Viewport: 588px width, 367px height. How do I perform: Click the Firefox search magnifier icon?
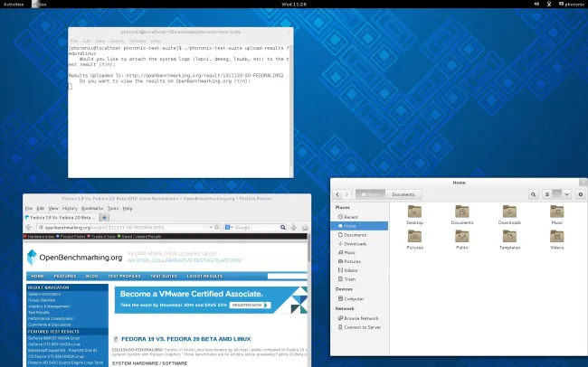click(283, 227)
